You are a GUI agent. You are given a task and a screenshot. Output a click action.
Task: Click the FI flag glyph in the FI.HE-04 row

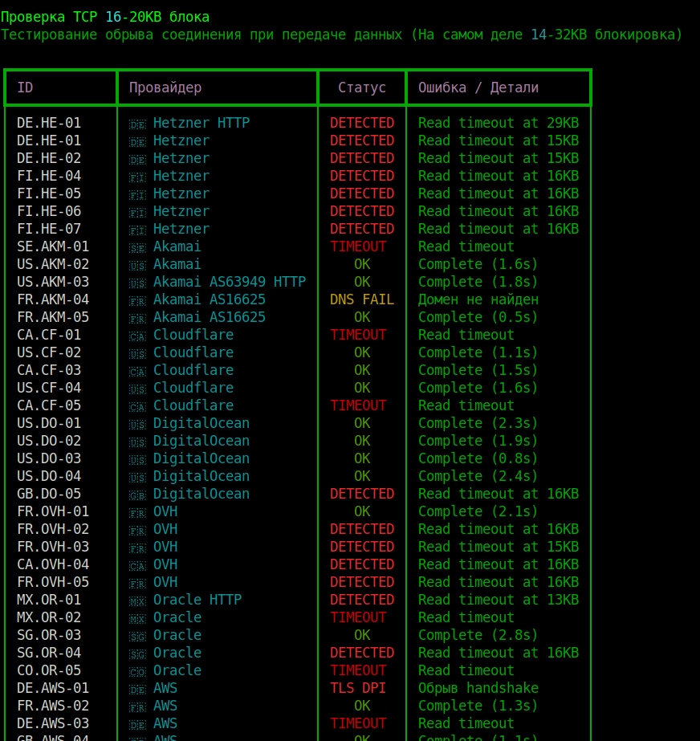[x=137, y=177]
